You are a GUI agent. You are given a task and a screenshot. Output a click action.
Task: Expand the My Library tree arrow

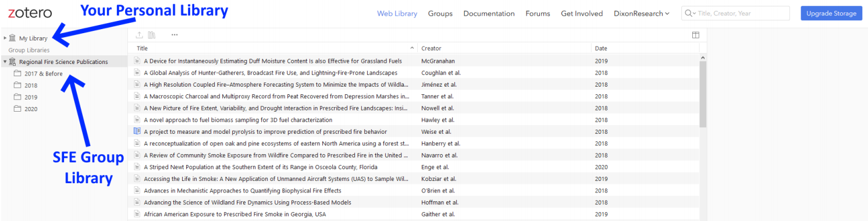point(5,38)
